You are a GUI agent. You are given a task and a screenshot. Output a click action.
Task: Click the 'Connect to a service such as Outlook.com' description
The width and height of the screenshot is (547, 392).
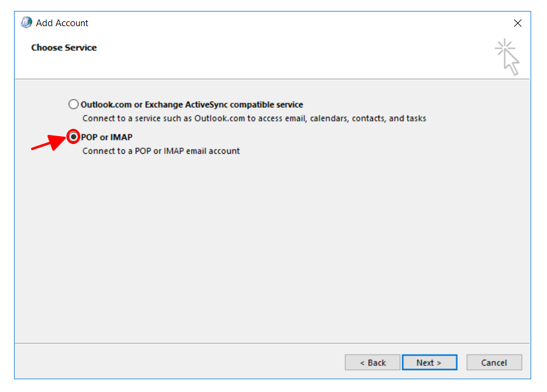click(254, 119)
